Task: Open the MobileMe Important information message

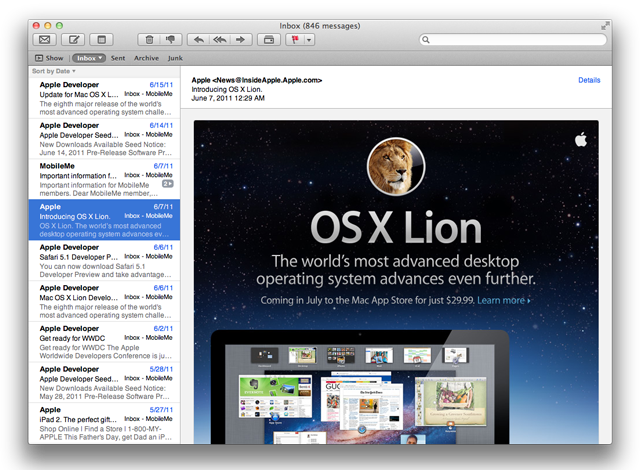Action: [x=104, y=179]
